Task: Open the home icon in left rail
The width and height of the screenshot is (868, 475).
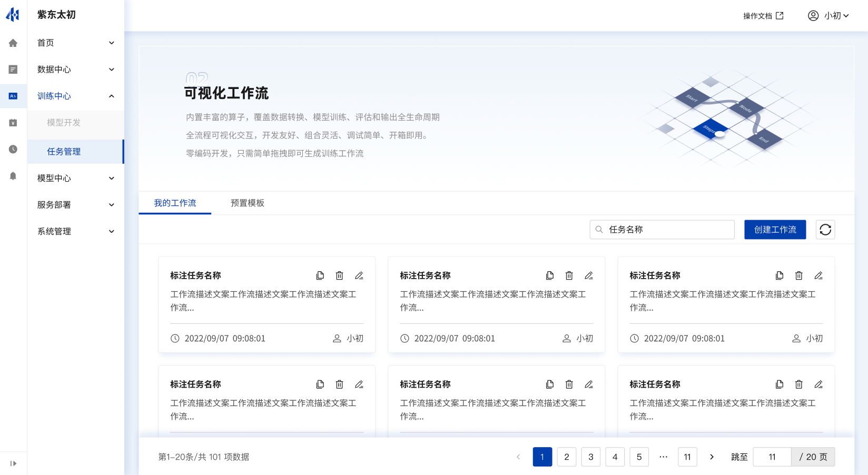Action: coord(13,43)
